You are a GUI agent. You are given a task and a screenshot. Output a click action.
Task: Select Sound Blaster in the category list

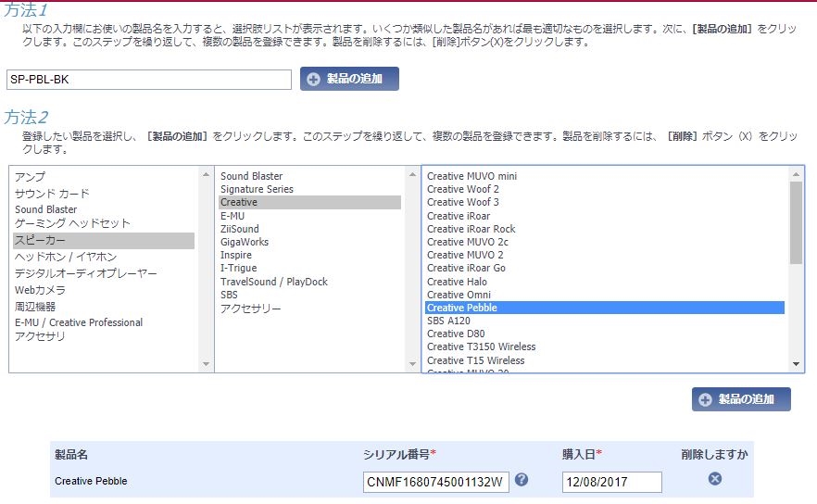[46, 209]
